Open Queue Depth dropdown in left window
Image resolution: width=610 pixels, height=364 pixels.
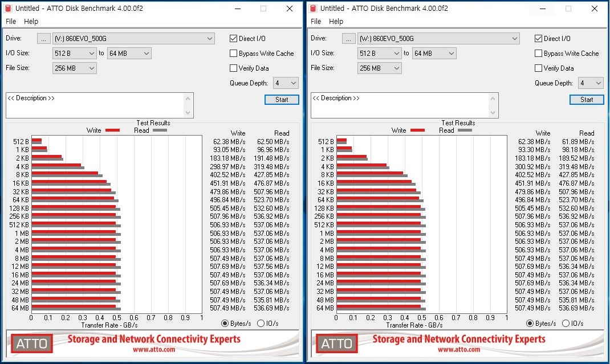286,83
